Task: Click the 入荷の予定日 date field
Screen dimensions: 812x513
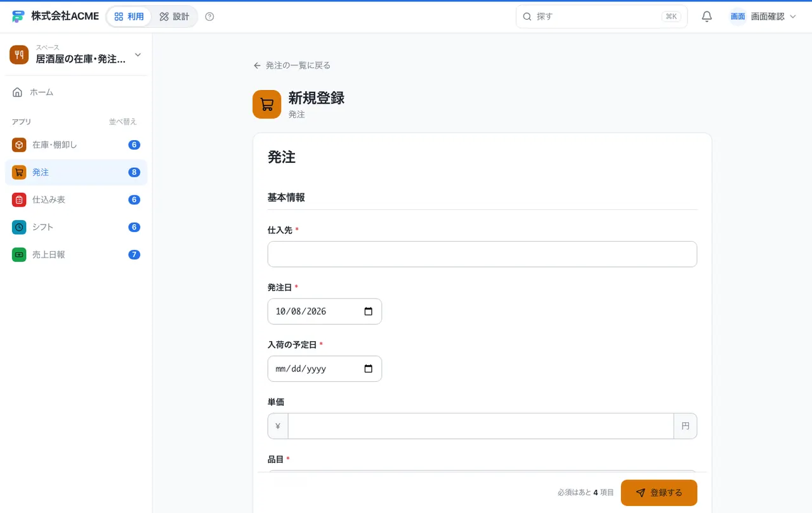Action: point(325,368)
